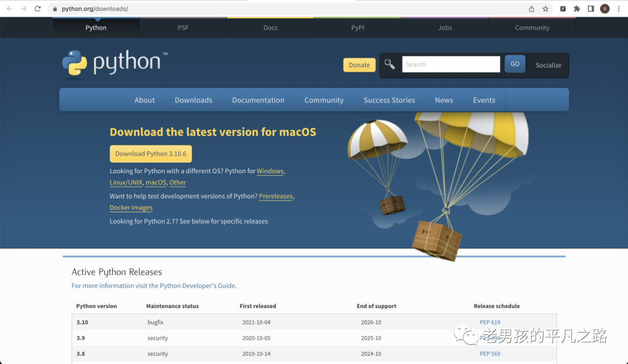Click end of support 2026-10
Viewport: 628px width, 364px height.
click(371, 322)
